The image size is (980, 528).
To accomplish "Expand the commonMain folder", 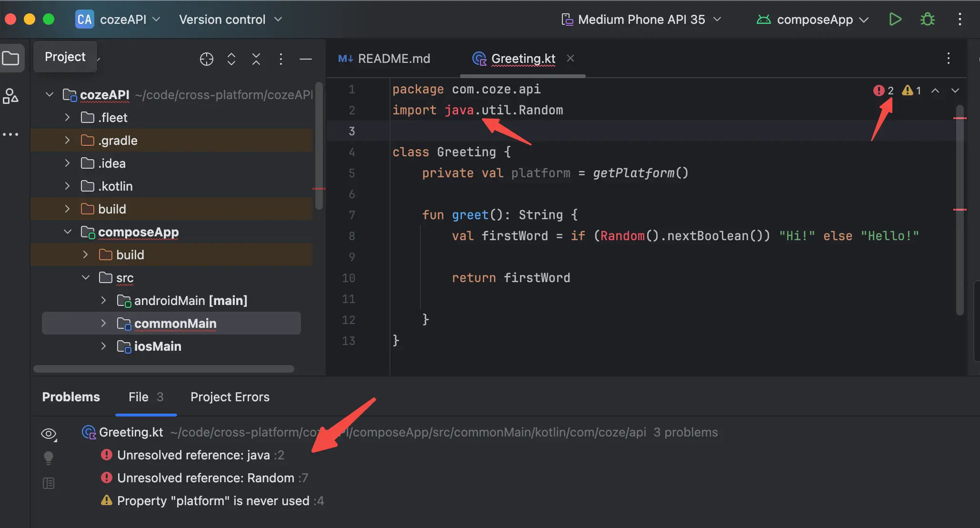I will click(103, 324).
